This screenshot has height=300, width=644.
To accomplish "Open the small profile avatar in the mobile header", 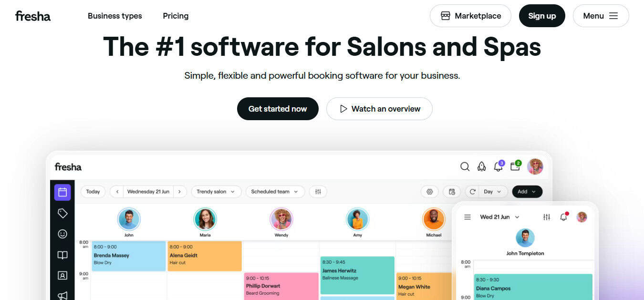I will (x=582, y=217).
